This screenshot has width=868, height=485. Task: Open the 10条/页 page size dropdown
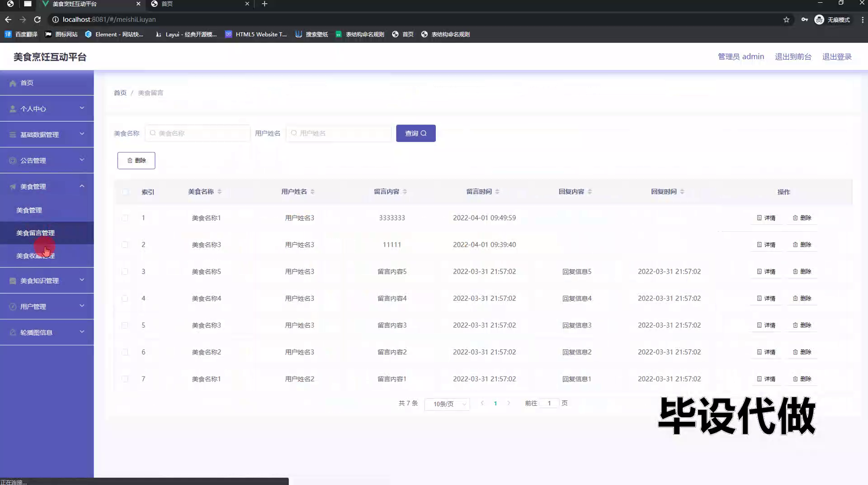447,404
